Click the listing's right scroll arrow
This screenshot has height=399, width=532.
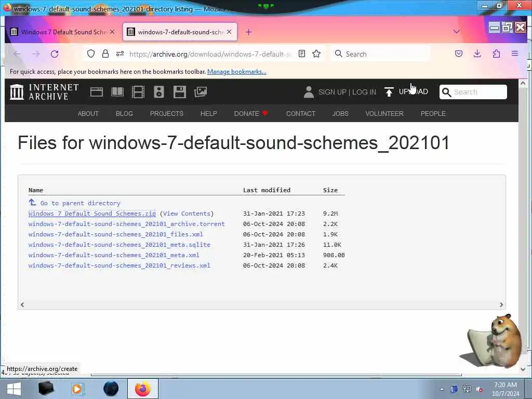pyautogui.click(x=501, y=304)
